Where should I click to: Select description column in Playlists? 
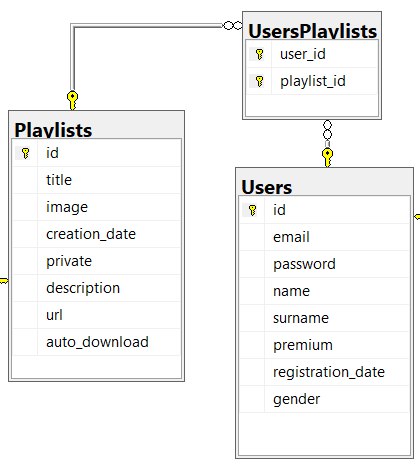click(x=97, y=288)
